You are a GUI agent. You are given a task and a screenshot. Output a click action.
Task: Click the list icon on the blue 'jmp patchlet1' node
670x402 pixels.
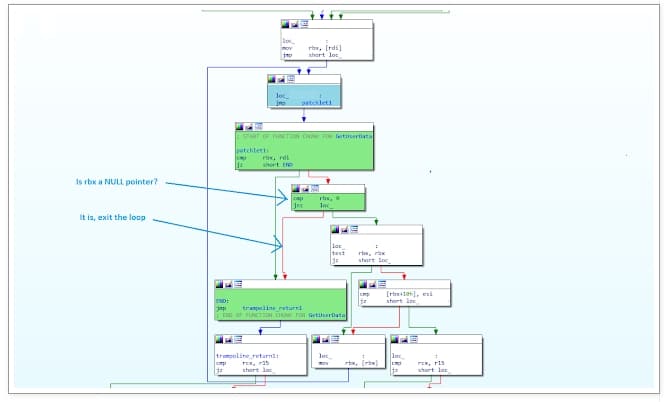290,78
